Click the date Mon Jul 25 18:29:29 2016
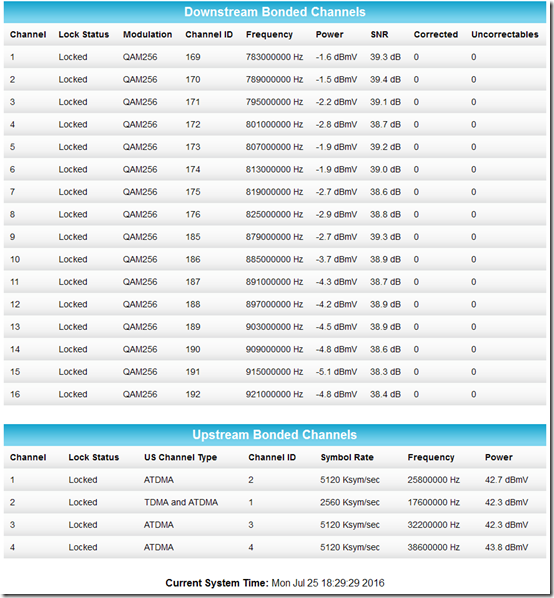Viewport: 554px width, 598px height. tap(328, 583)
